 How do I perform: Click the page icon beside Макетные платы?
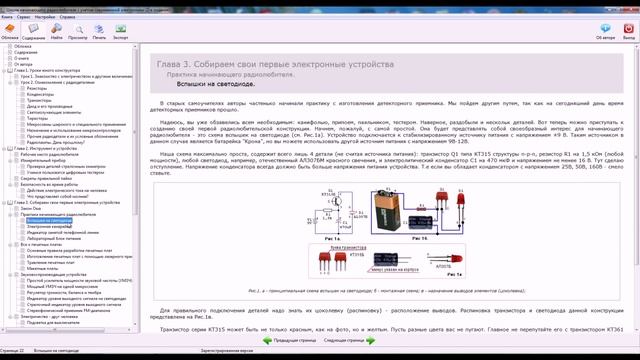tap(23, 269)
